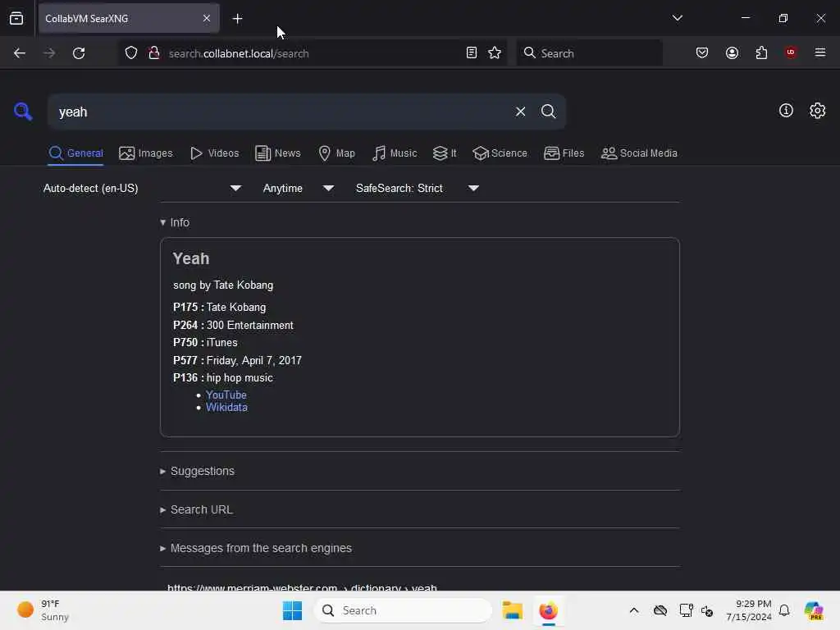Open Firefox account icon

click(x=732, y=52)
